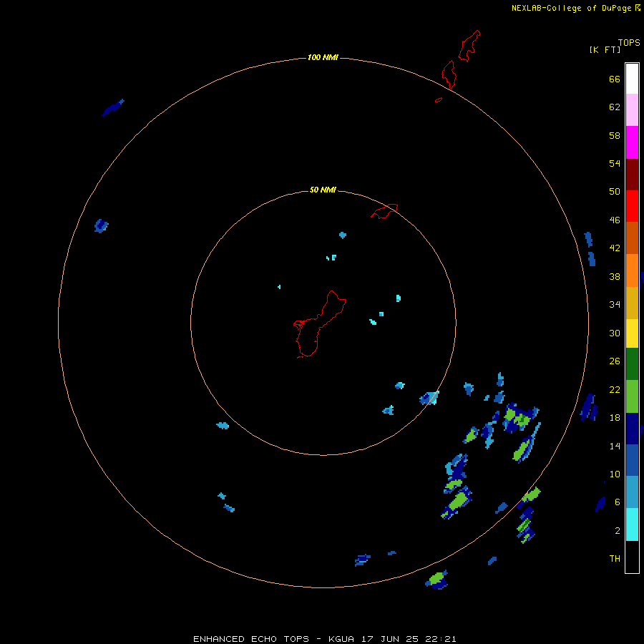Select the dark green 30 kft swatch
The height and width of the screenshot is (644, 644).
(632, 364)
